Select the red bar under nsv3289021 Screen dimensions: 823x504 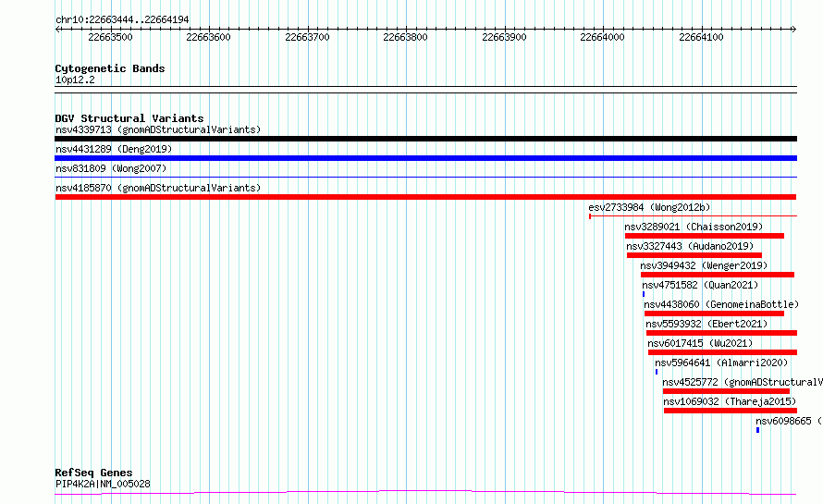(x=705, y=236)
